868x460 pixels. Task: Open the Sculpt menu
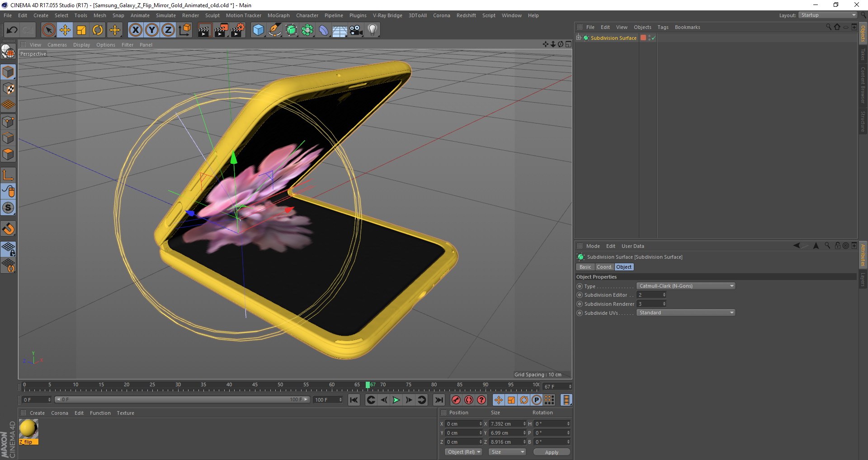coord(212,15)
